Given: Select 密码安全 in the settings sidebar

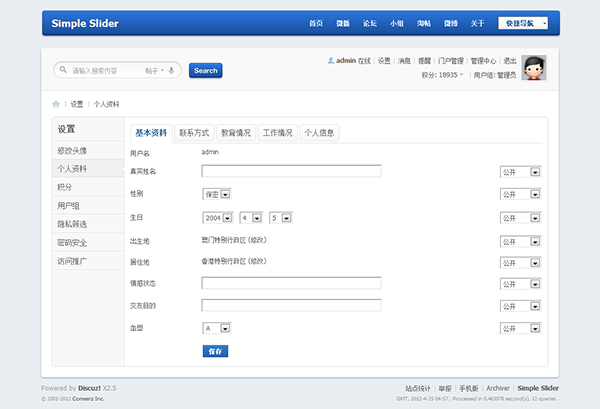Looking at the screenshot, I should (88, 243).
